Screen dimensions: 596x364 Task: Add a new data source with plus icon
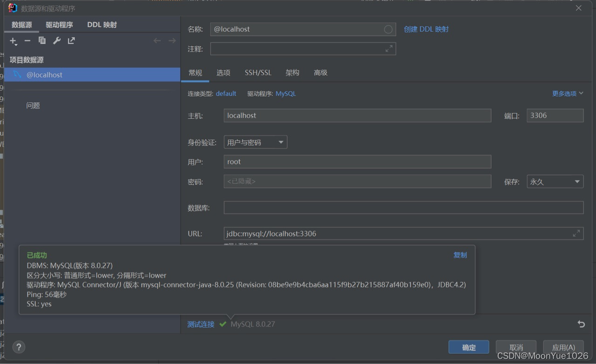pos(13,41)
